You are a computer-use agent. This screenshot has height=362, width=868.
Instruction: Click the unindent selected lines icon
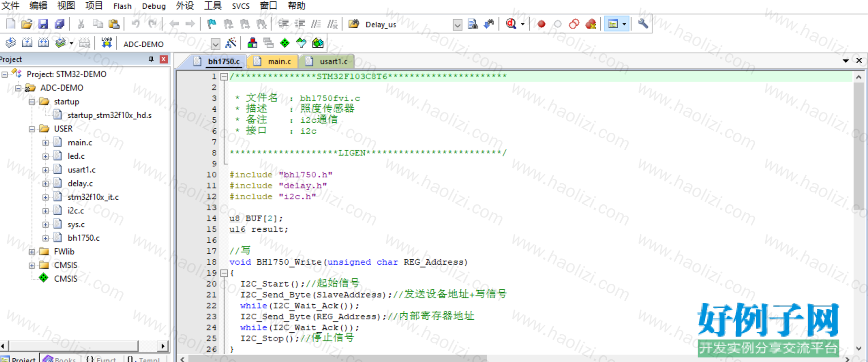point(299,24)
